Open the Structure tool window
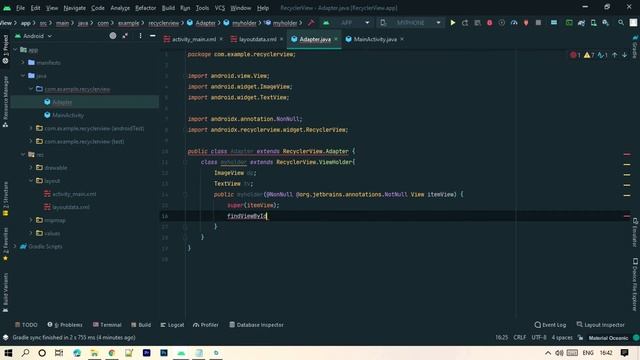The width and height of the screenshot is (640, 360). coord(5,198)
